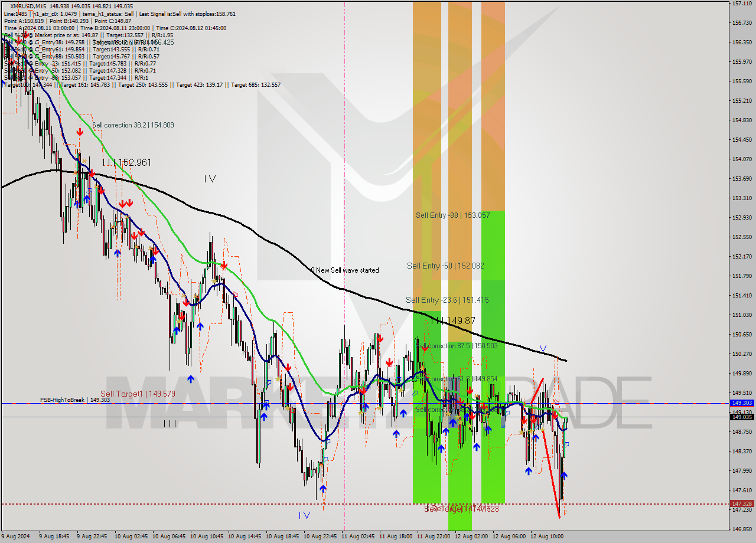Click the '0 New Sell wave started' label
Image resolution: width=756 pixels, height=543 pixels.
pos(345,270)
